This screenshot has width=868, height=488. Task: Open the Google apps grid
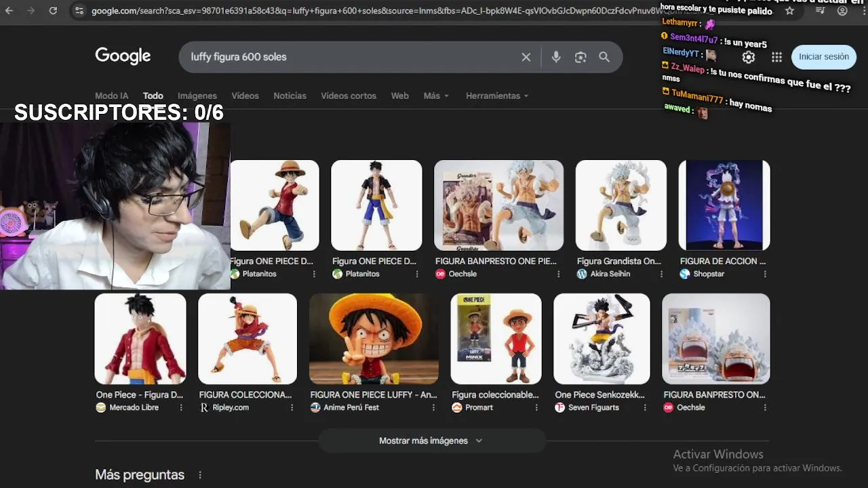pos(776,57)
